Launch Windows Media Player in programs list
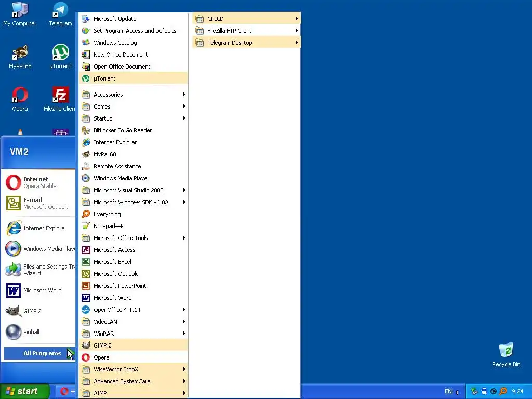This screenshot has width=532, height=399. pyautogui.click(x=133, y=178)
